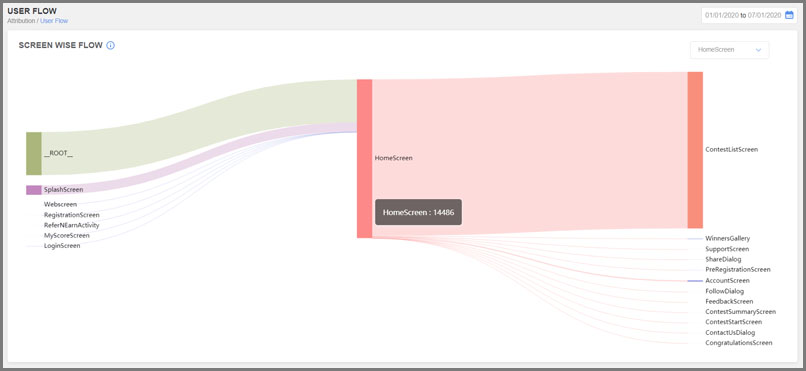
Task: Click the CongratulationsScreen destination label
Action: point(739,343)
